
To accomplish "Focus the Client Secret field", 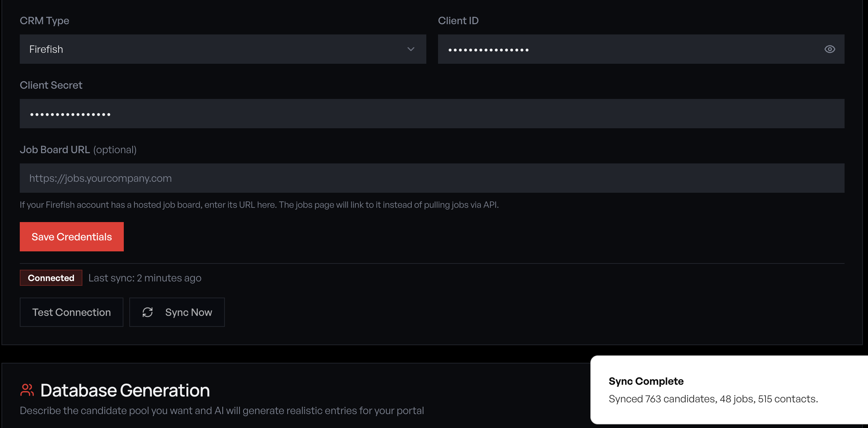I will 432,113.
